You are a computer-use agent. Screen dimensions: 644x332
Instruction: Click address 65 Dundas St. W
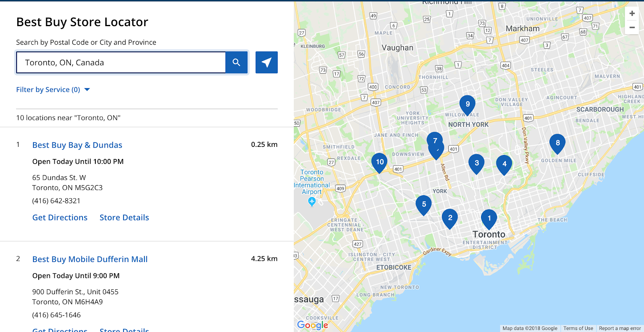[59, 177]
